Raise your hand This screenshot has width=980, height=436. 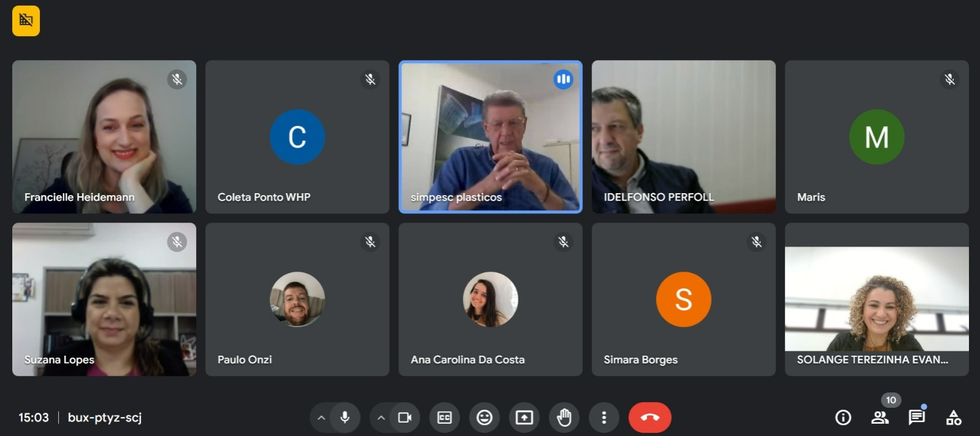tap(564, 418)
